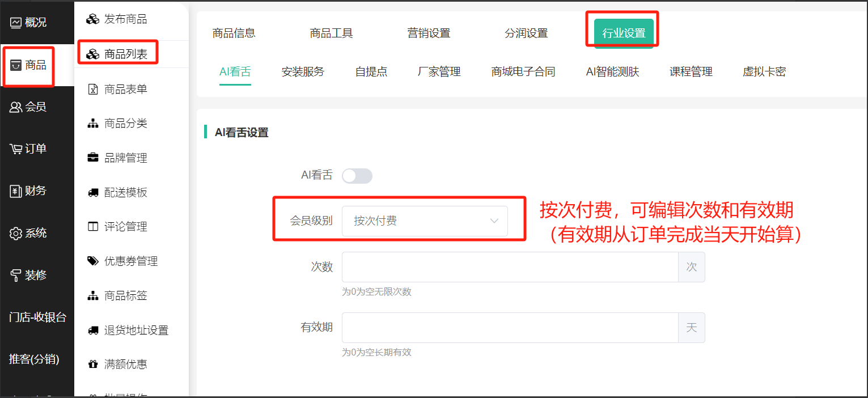Switch to the AI智能测肤 tab
The height and width of the screenshot is (398, 868).
click(612, 72)
